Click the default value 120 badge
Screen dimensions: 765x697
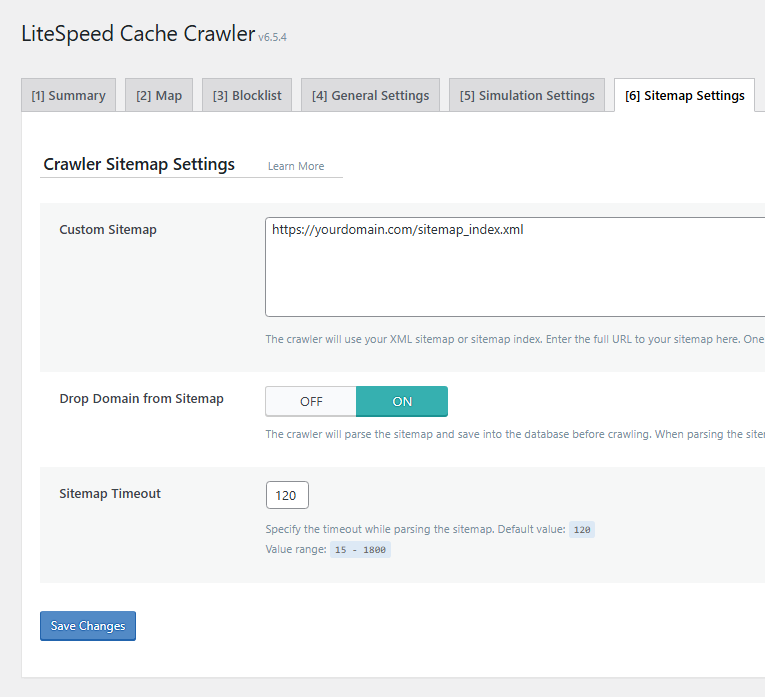click(x=582, y=530)
